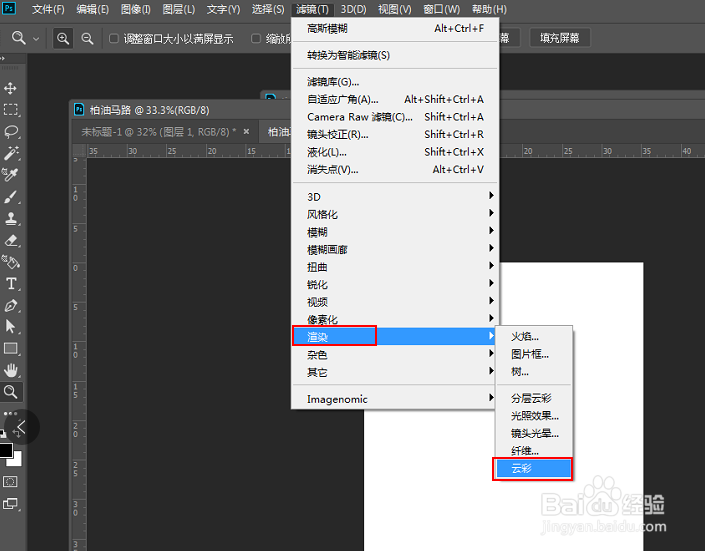Apply last filter 高斯模糊
The height and width of the screenshot is (551, 705).
point(395,29)
